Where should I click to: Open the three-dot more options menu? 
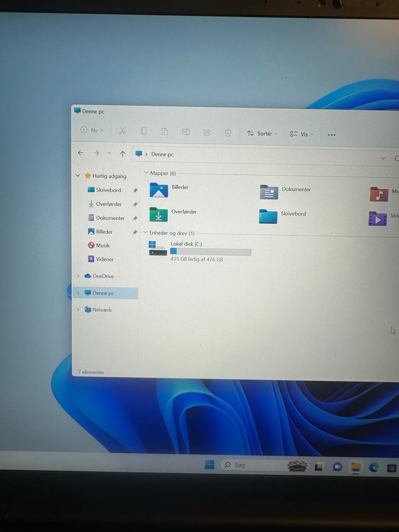tap(332, 135)
